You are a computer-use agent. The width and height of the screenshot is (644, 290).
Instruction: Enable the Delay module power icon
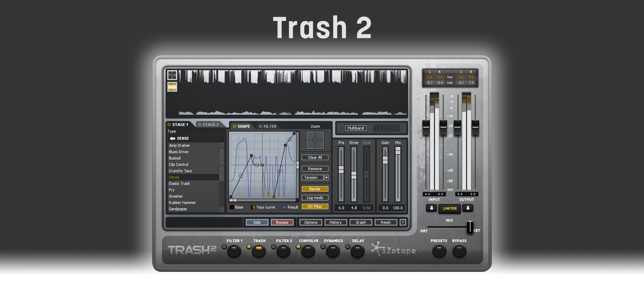[x=347, y=246]
